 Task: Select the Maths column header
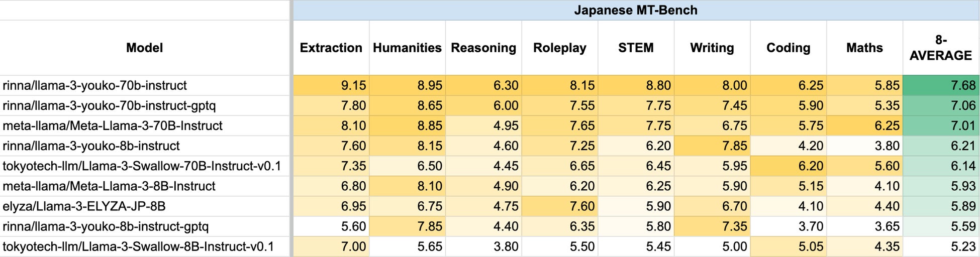[864, 48]
